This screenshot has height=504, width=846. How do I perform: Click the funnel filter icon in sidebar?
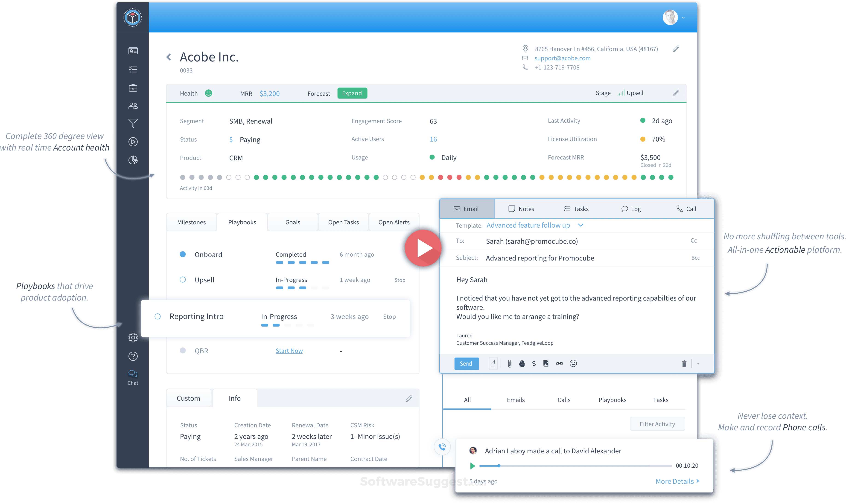(133, 123)
